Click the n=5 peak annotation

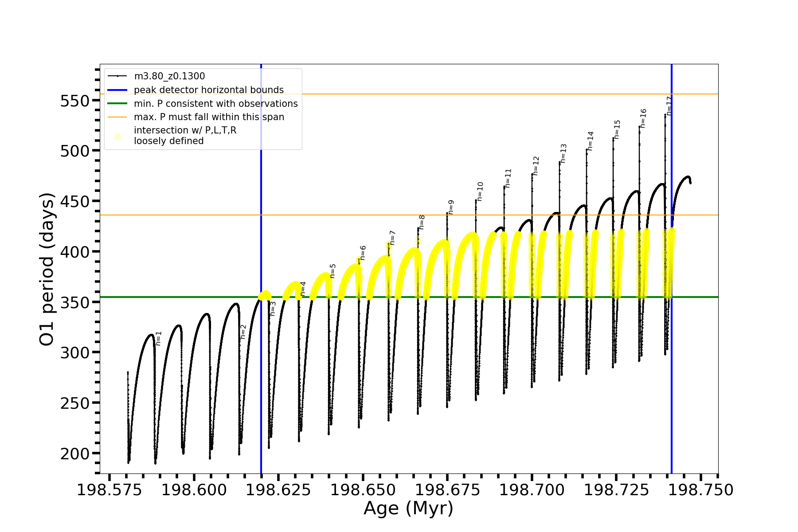pos(333,271)
